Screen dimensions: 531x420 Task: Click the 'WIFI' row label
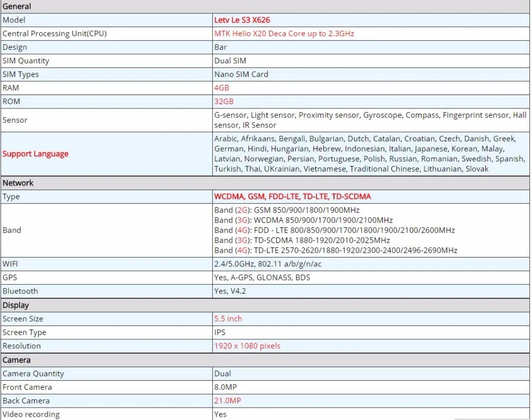pyautogui.click(x=10, y=264)
